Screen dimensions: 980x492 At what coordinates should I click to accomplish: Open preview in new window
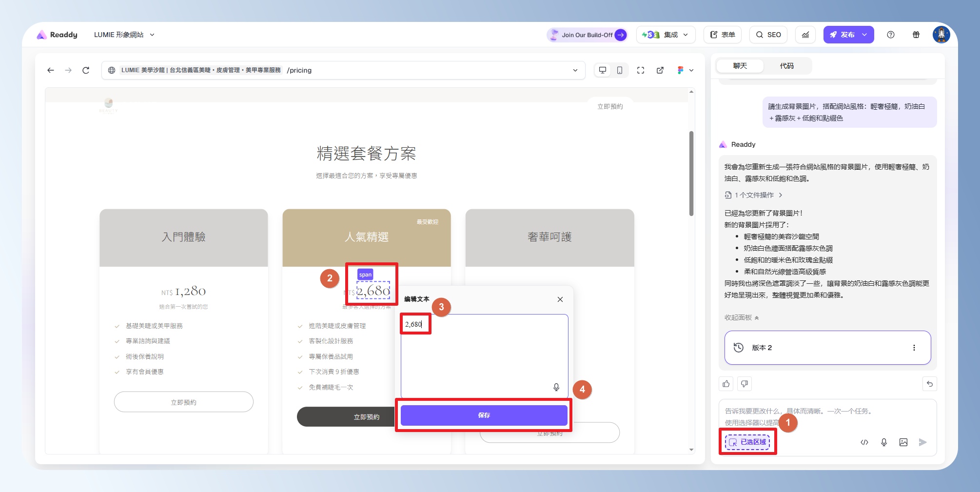point(660,70)
